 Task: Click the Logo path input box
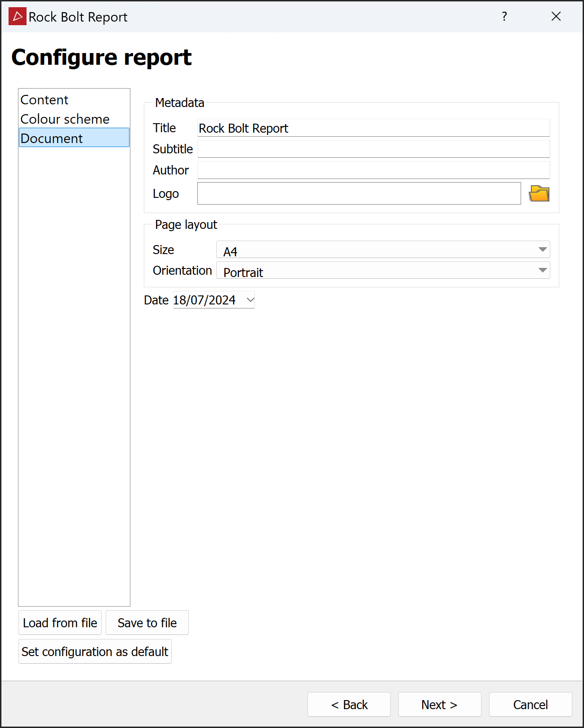click(x=359, y=193)
